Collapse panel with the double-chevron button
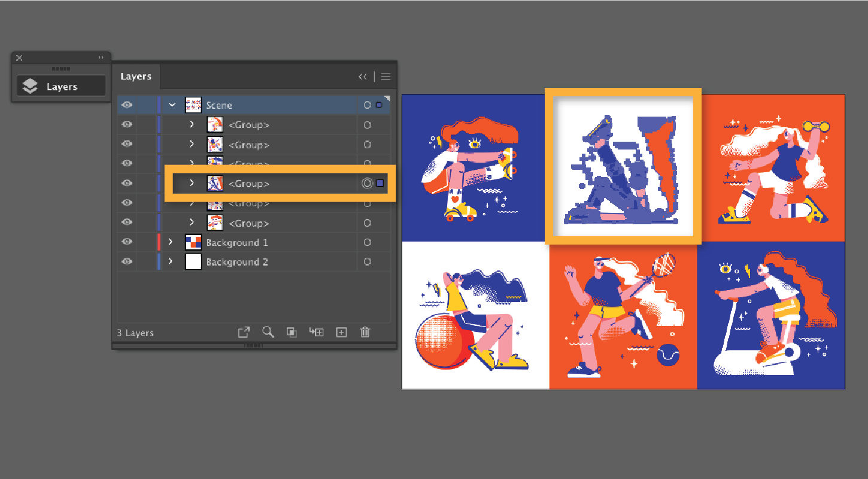This screenshot has height=479, width=868. (363, 76)
